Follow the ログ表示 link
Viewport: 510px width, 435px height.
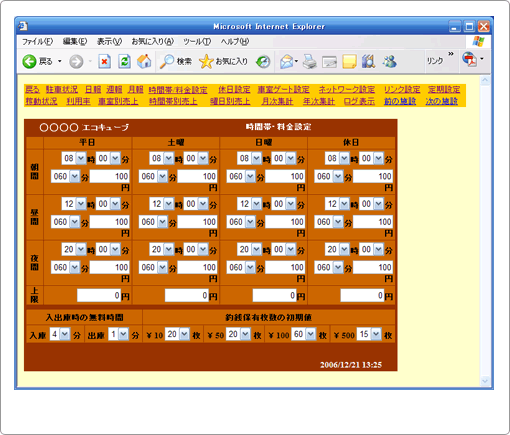359,101
